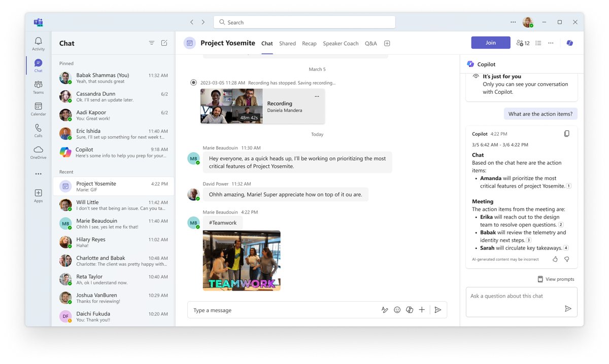Open the Recap tab of Project Yosemite
The height and width of the screenshot is (364, 609).
tap(309, 43)
